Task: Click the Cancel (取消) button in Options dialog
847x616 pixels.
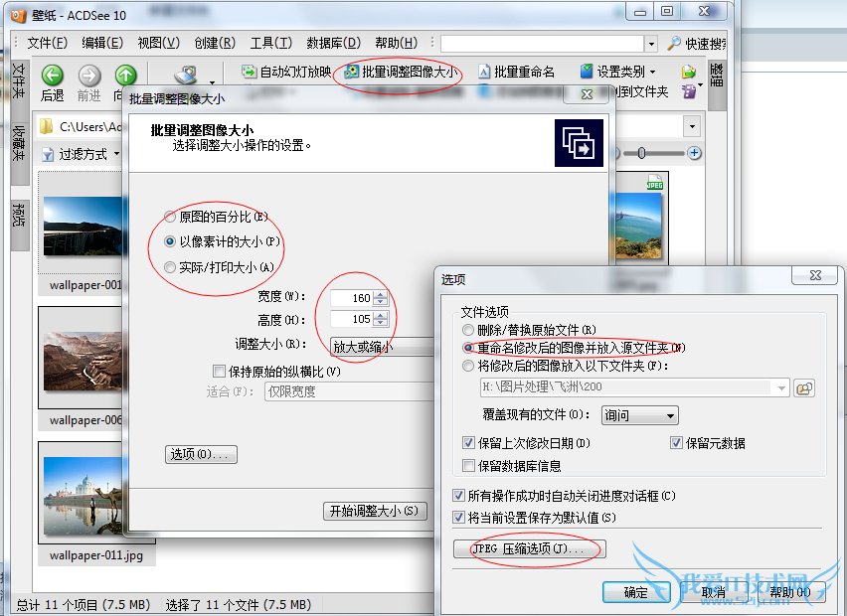Action: tap(714, 592)
